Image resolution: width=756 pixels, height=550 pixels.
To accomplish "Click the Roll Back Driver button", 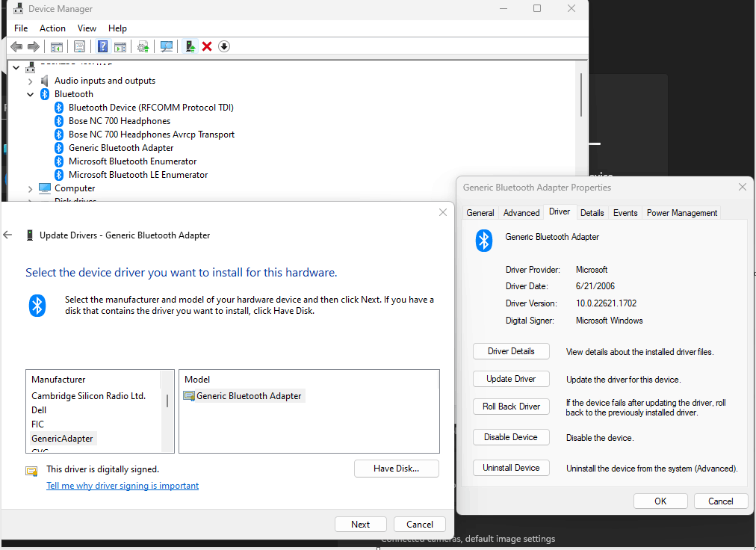I will click(x=511, y=407).
